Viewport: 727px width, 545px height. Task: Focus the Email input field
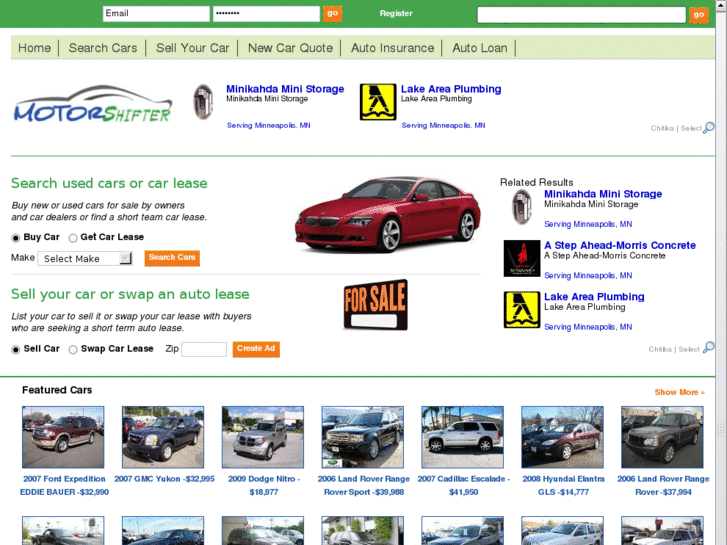(x=156, y=13)
